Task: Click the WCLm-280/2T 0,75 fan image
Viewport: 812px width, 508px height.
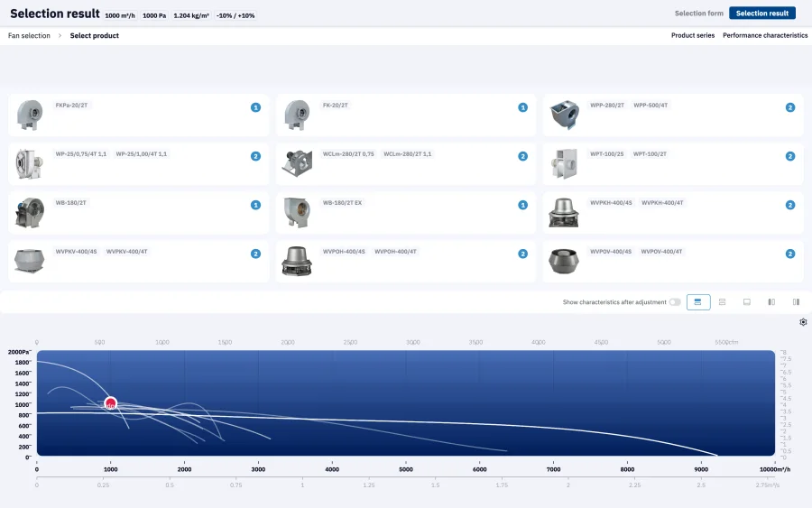Action: click(x=297, y=163)
